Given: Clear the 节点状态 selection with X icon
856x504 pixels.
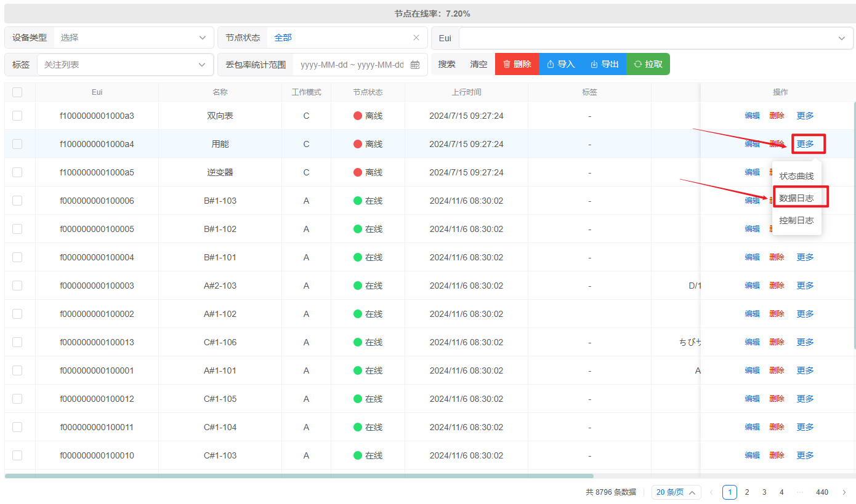Looking at the screenshot, I should 416,38.
